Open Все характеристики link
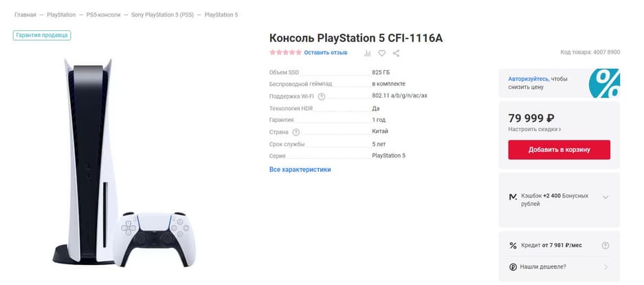Viewport: 644px width, 285px height. coord(300,169)
